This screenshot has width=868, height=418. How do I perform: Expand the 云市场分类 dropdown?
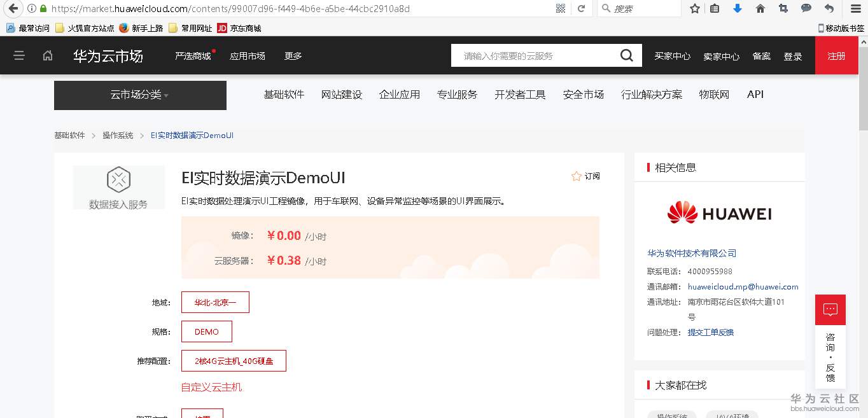point(140,95)
